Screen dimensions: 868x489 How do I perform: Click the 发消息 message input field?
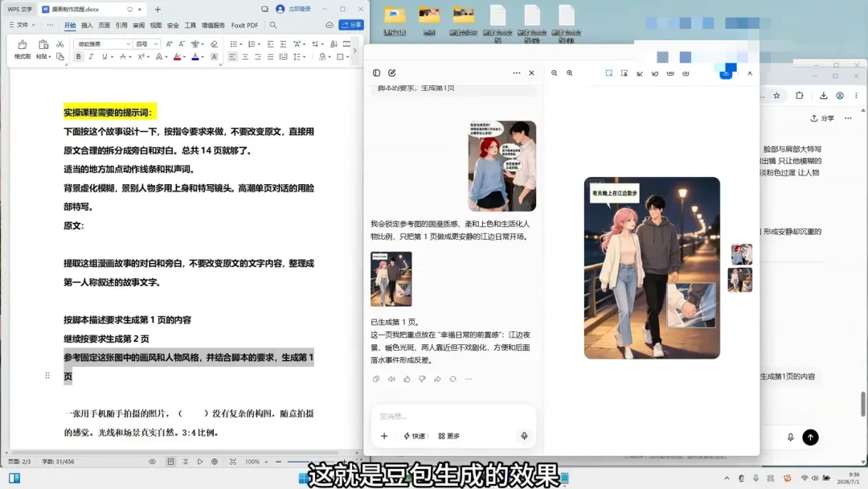click(453, 416)
